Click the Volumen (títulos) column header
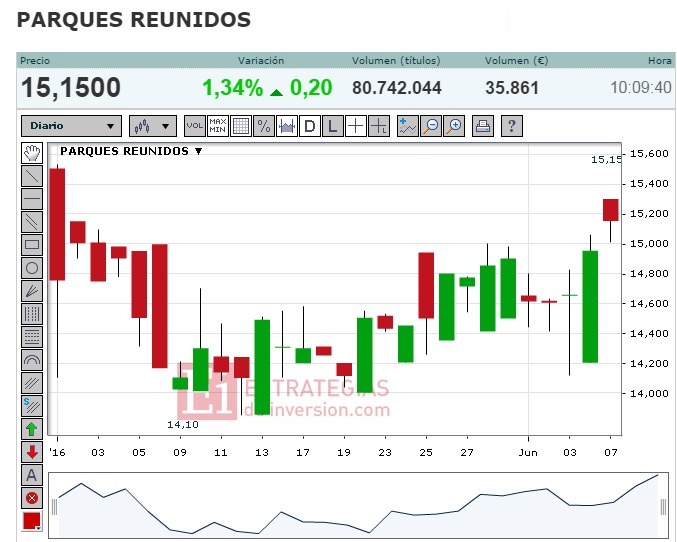The width and height of the screenshot is (677, 542). [396, 60]
